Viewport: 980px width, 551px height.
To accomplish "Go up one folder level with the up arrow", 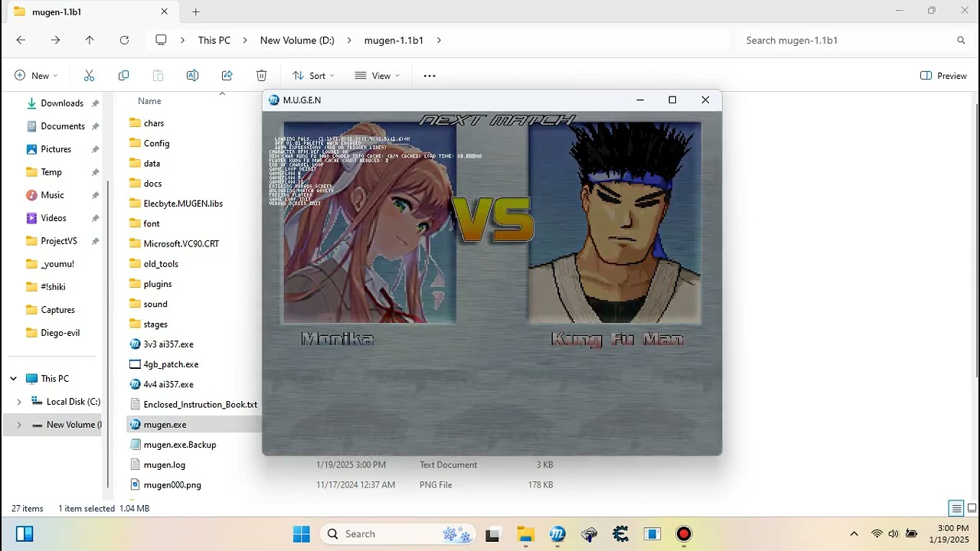I will (x=90, y=40).
